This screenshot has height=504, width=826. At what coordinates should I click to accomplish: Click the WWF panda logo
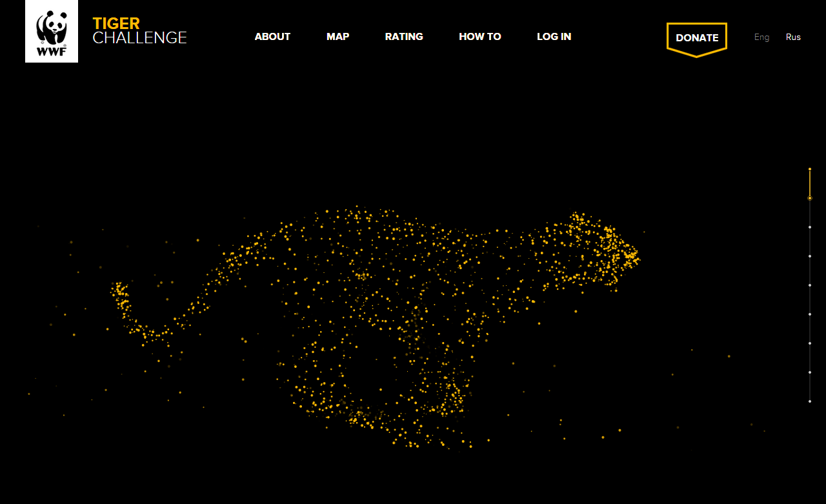pyautogui.click(x=52, y=31)
